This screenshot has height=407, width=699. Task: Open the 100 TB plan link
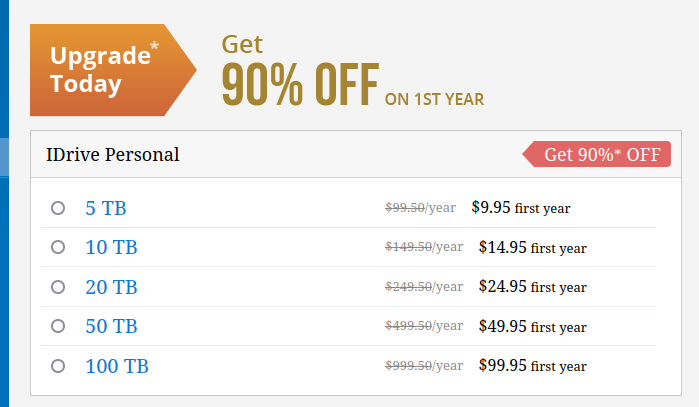coord(117,366)
